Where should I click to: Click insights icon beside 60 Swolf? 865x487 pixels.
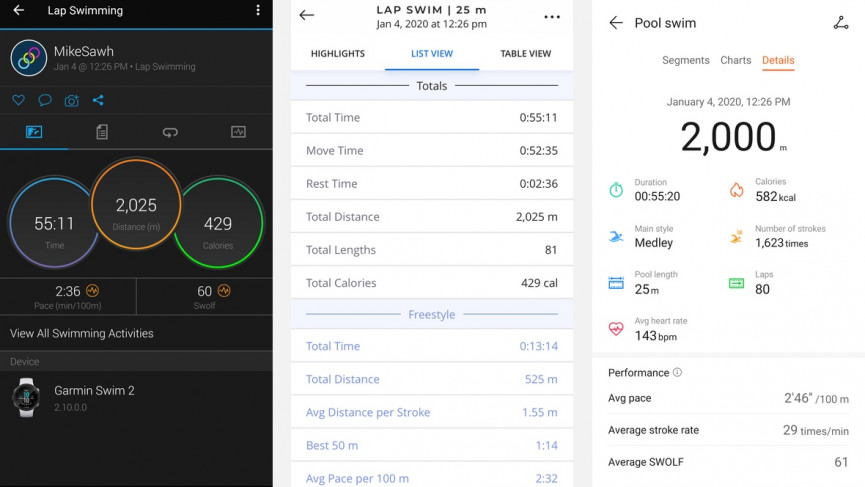pyautogui.click(x=224, y=290)
